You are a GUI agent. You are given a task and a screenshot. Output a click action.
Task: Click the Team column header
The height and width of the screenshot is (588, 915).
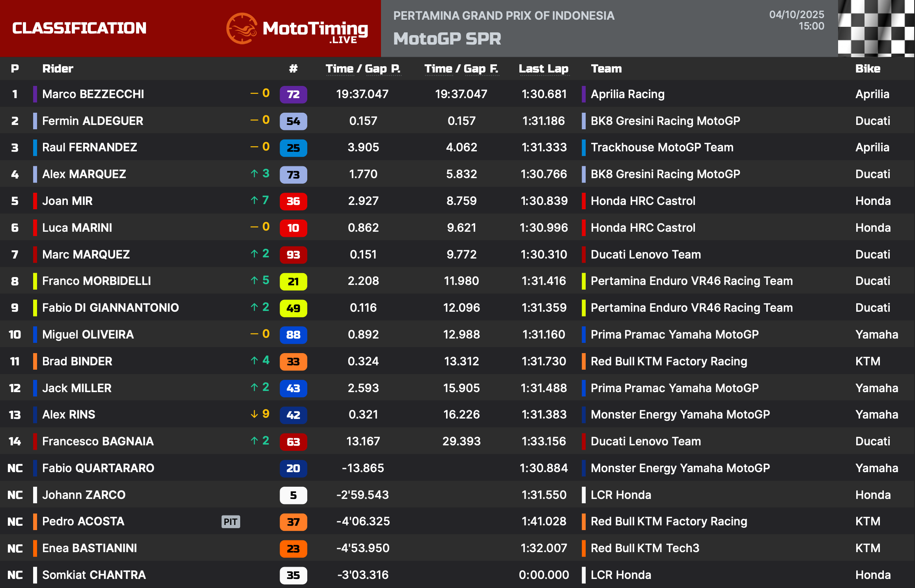pyautogui.click(x=606, y=69)
